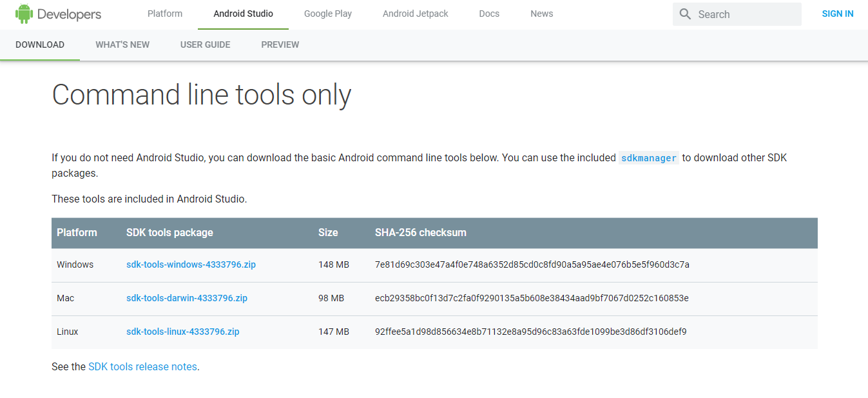Click the SIGN IN link
The width and height of the screenshot is (868, 398).
(x=837, y=14)
